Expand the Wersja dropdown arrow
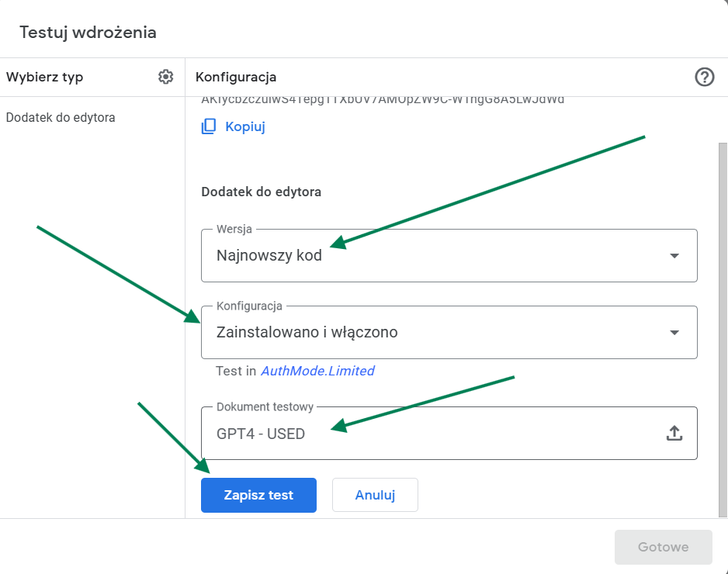 click(674, 255)
